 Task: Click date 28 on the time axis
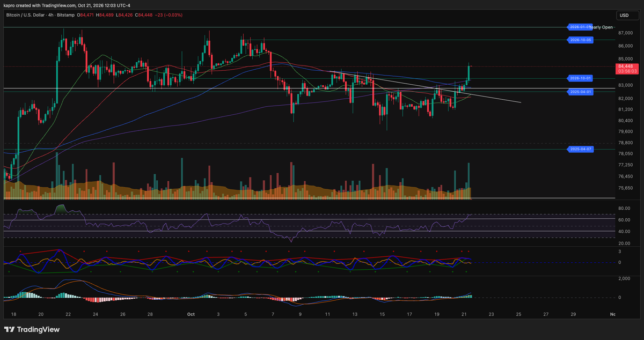(x=150, y=315)
